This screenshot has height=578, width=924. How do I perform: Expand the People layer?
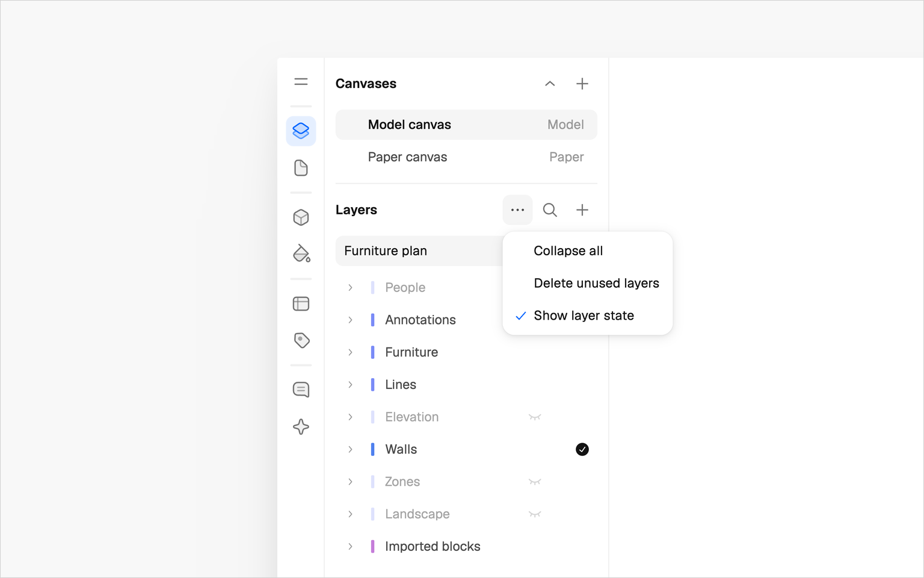pos(350,288)
